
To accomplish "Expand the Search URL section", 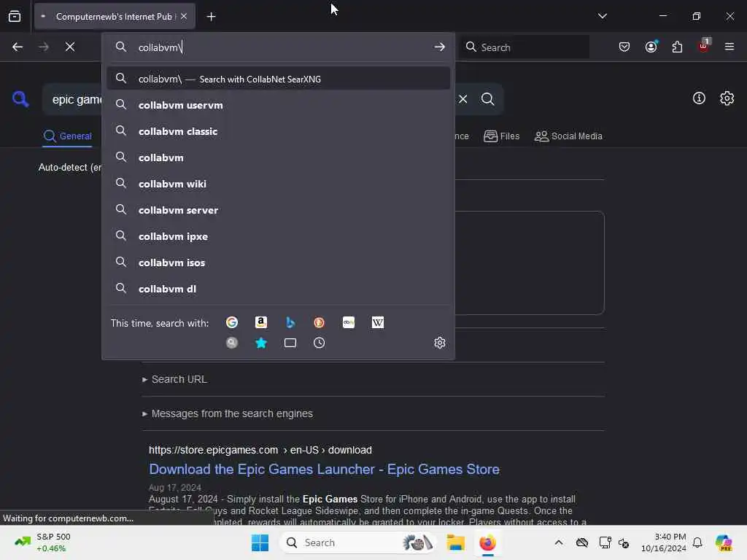I will (174, 379).
